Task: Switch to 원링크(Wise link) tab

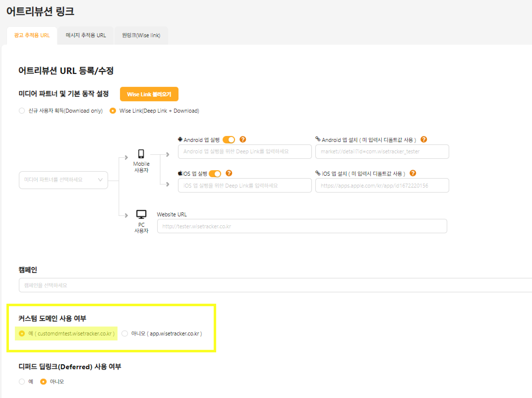Action: coord(141,35)
